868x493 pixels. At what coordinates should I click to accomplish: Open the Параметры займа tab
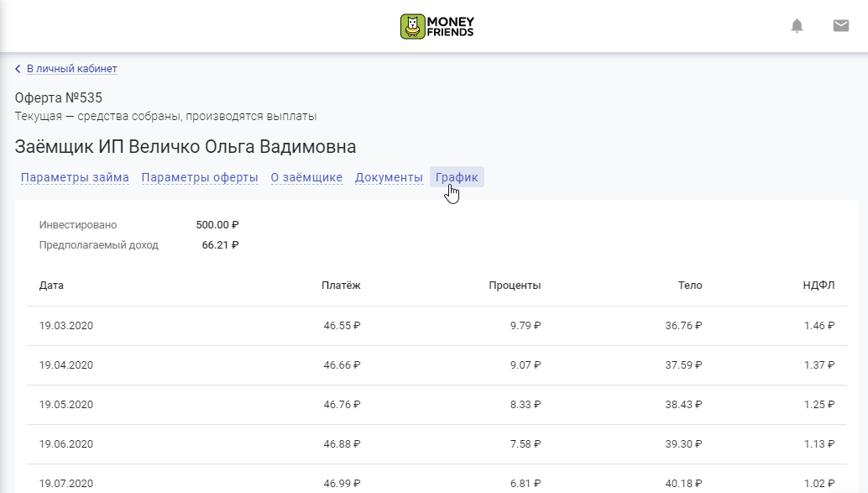[75, 177]
